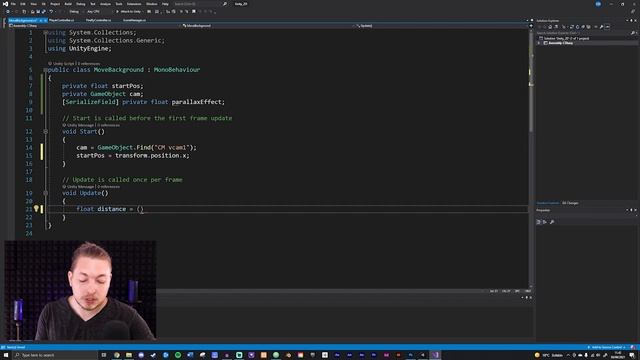Open the Analyze menu
This screenshot has height=360, width=640.
click(105, 4)
